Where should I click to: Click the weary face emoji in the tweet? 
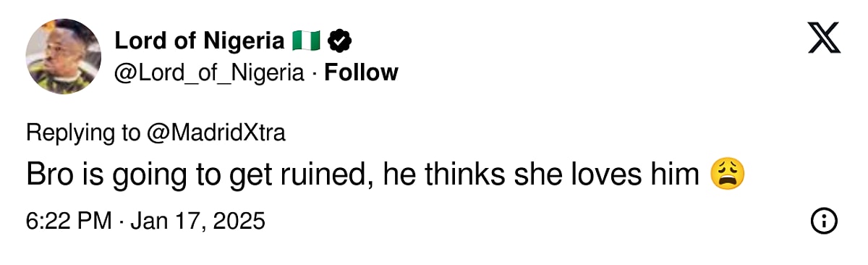point(728,175)
